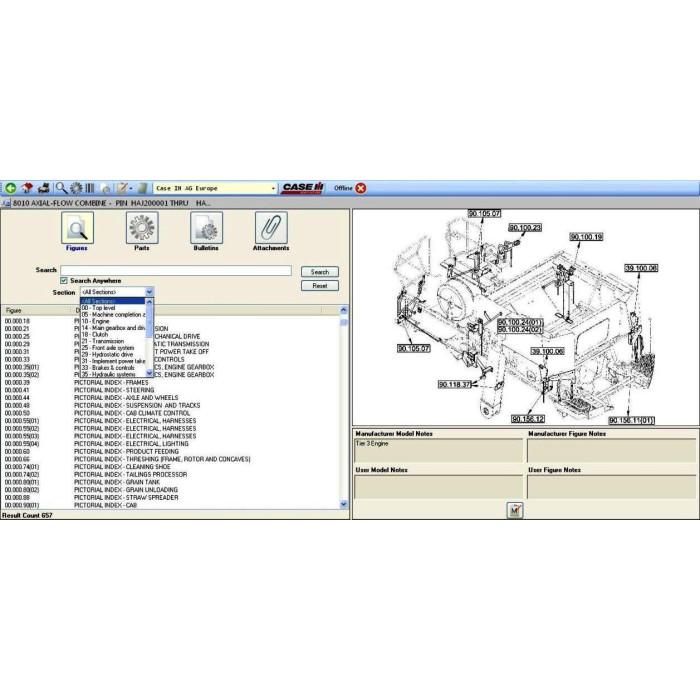Viewport: 700px width, 700px height.
Task: Click the Figure column header
Action: [38, 310]
